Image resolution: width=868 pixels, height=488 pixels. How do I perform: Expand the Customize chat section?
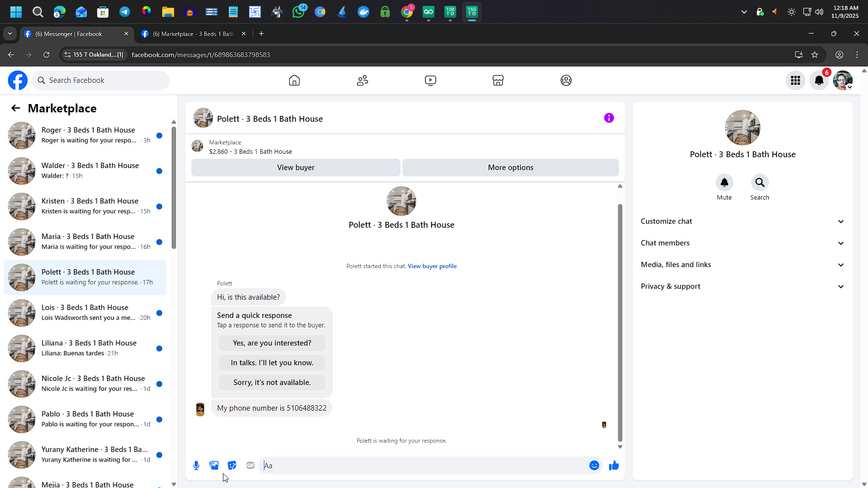click(x=742, y=221)
